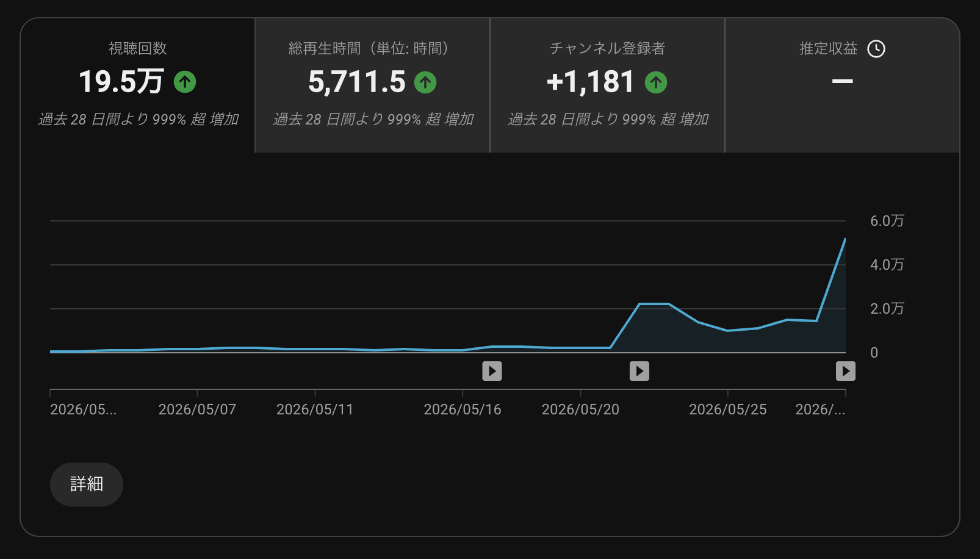This screenshot has width=980, height=559.
Task: Click the clock icon beside 推定収益
Action: pyautogui.click(x=876, y=49)
